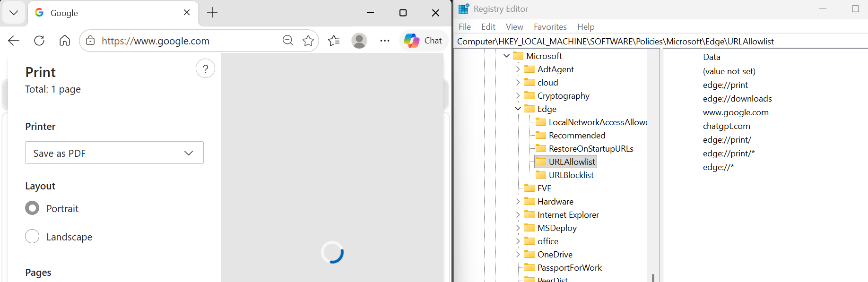Select the www.google.com value
Image resolution: width=868 pixels, height=282 pixels.
click(736, 112)
